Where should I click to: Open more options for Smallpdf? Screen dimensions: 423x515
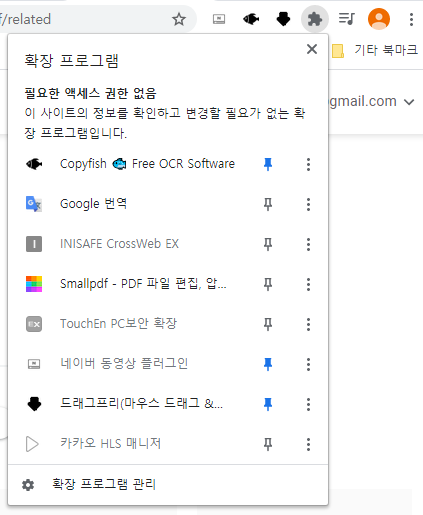point(308,284)
